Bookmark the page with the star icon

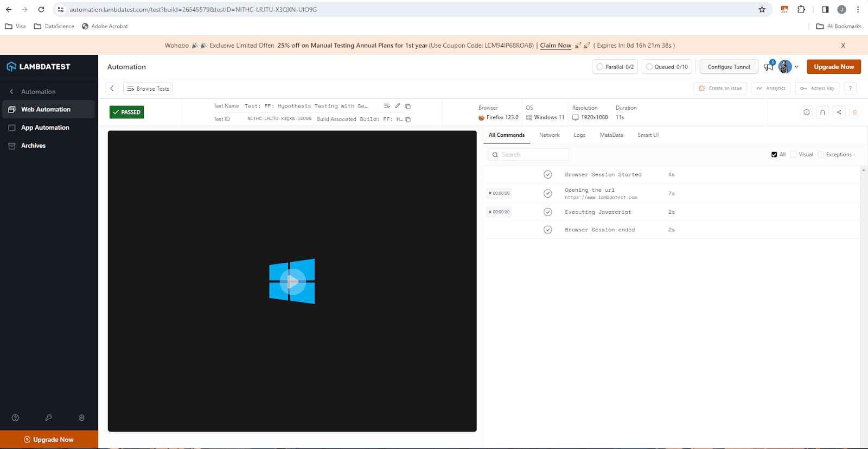[x=762, y=9]
